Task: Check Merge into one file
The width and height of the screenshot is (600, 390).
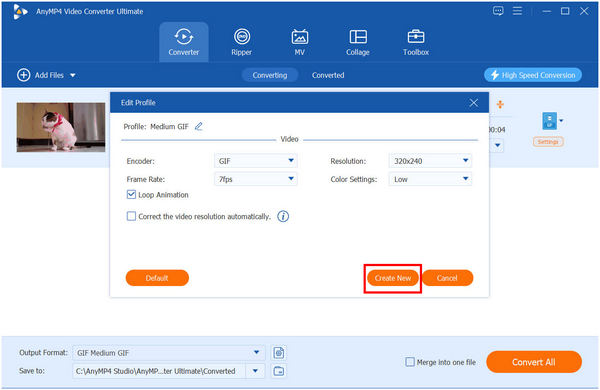Action: pos(410,362)
